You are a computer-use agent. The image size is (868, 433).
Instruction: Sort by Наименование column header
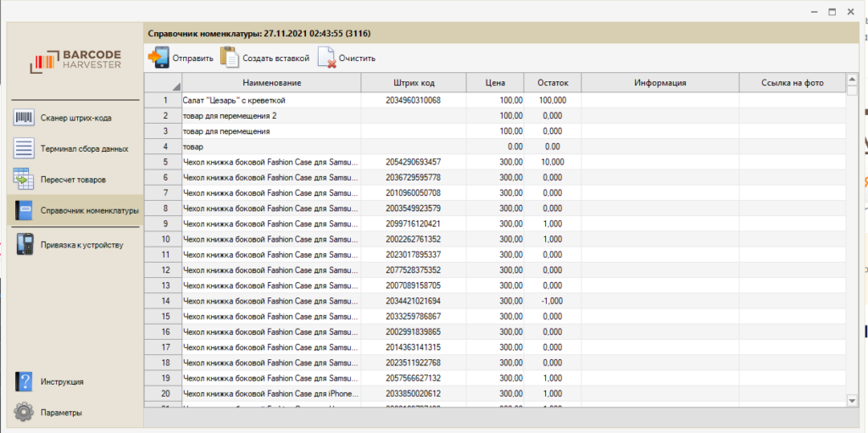271,83
